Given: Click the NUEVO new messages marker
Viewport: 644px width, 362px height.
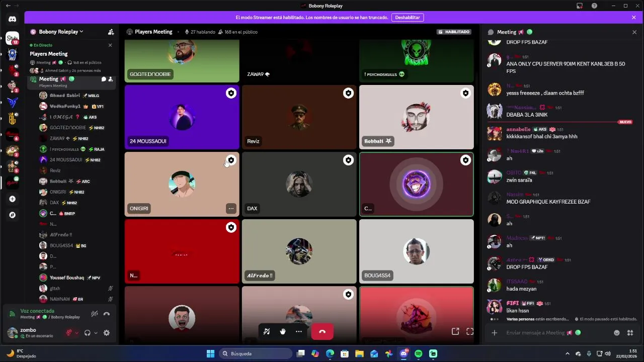Looking at the screenshot, I should [625, 122].
